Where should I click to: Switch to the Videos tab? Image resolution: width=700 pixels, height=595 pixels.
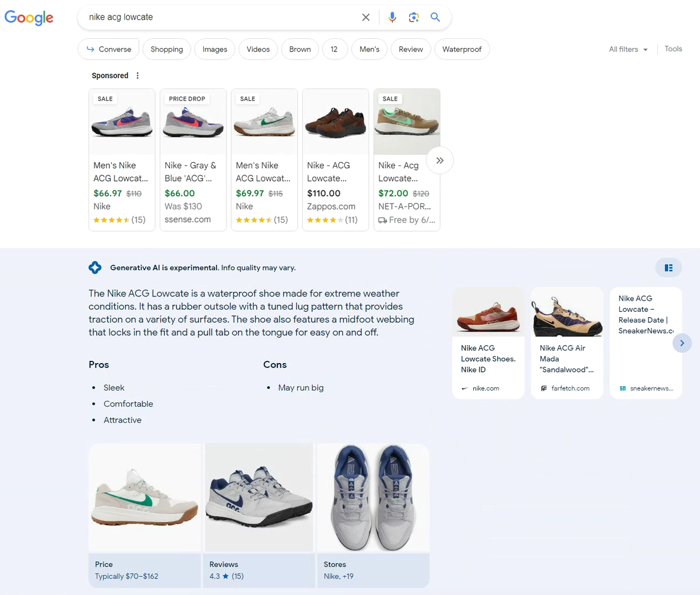point(258,49)
